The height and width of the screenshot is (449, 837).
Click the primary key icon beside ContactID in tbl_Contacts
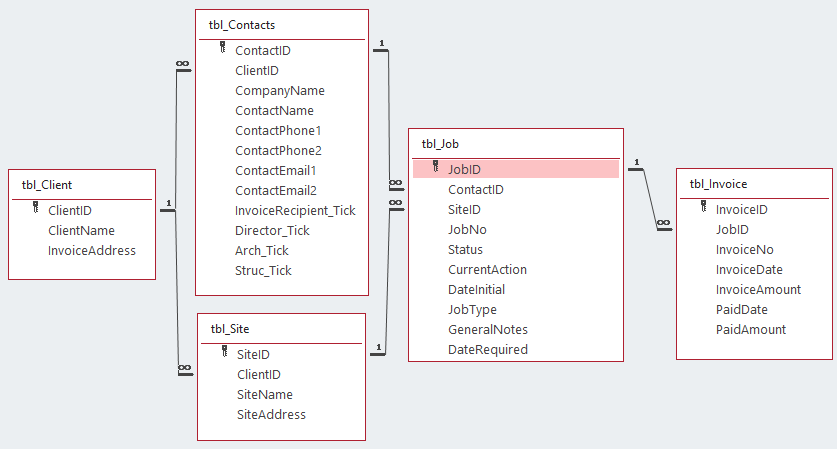pyautogui.click(x=222, y=49)
